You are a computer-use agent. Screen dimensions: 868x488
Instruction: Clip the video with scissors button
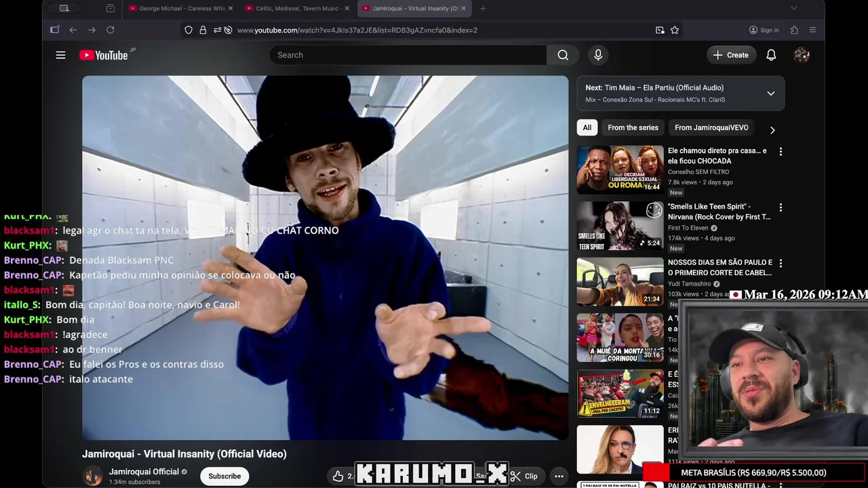(524, 476)
